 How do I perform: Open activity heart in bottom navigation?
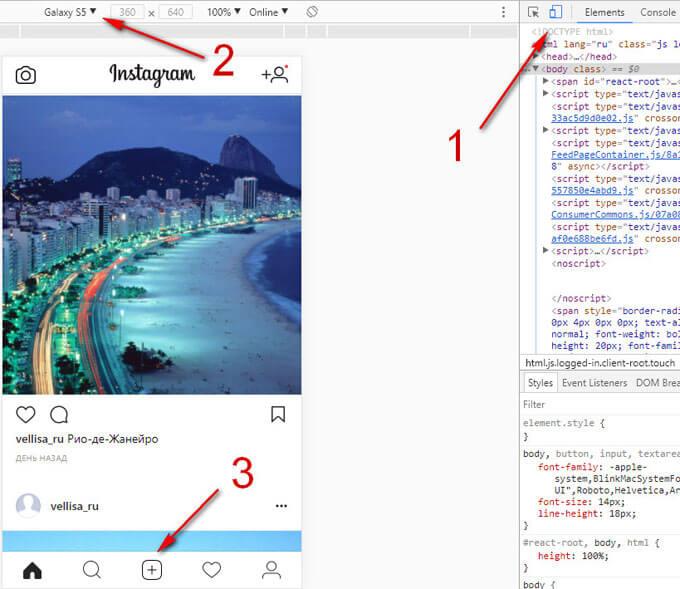212,570
